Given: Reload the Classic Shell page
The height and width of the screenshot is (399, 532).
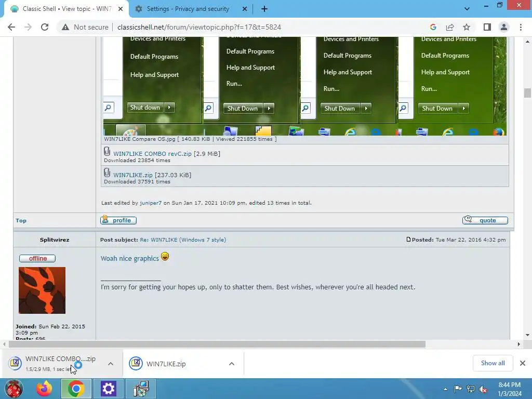Looking at the screenshot, I should coord(45,27).
